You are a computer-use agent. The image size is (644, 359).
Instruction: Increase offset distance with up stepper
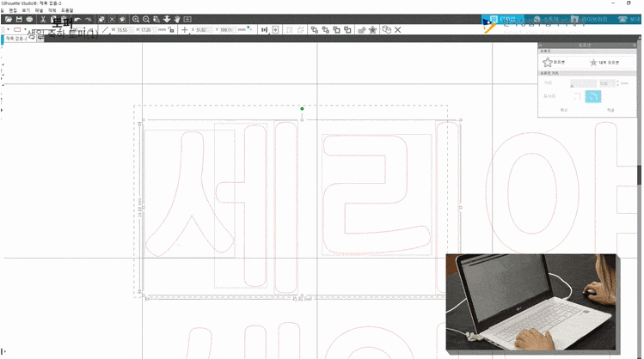[x=617, y=82]
